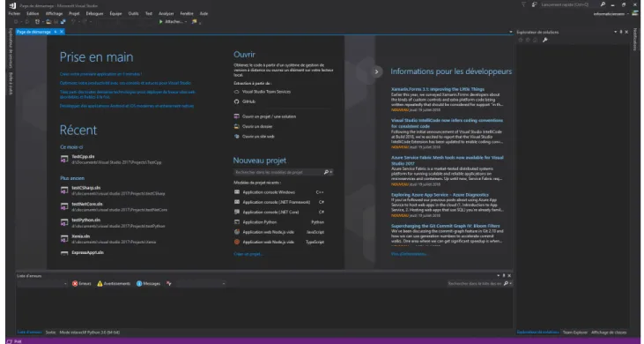Screen dimensions: 644x344
Task: Click the new project toolbar icon
Action: (x=37, y=22)
